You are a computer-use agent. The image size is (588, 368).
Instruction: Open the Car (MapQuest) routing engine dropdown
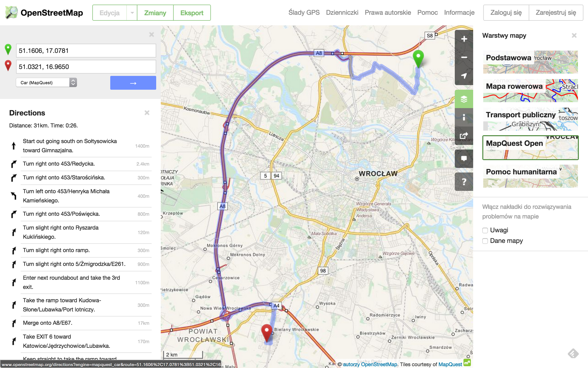coord(46,83)
